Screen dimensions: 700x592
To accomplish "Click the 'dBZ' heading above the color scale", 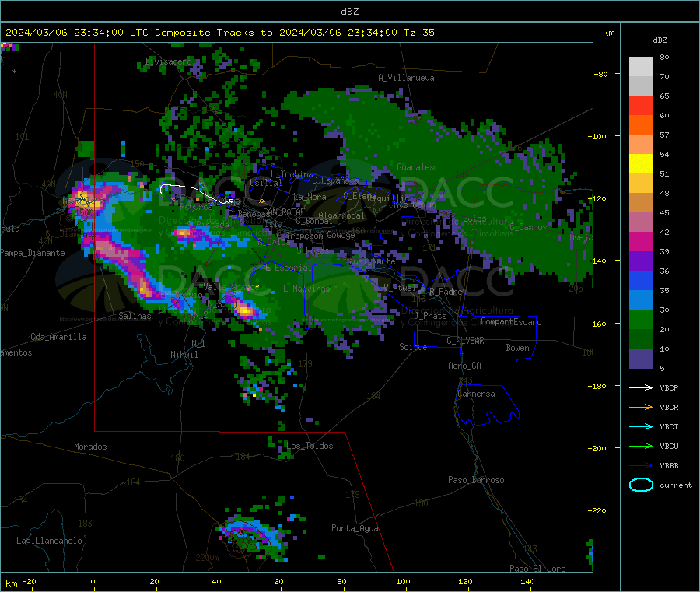I will pos(660,40).
